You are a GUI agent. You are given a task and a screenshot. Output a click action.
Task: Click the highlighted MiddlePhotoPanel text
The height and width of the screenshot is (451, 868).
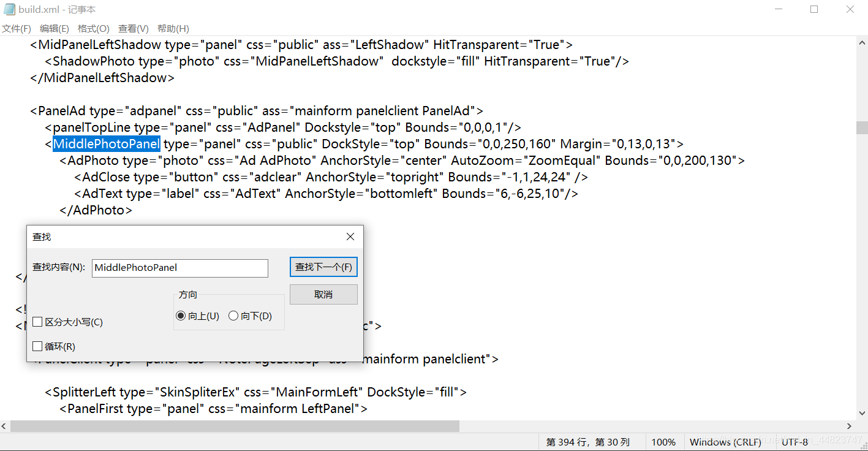pyautogui.click(x=107, y=144)
